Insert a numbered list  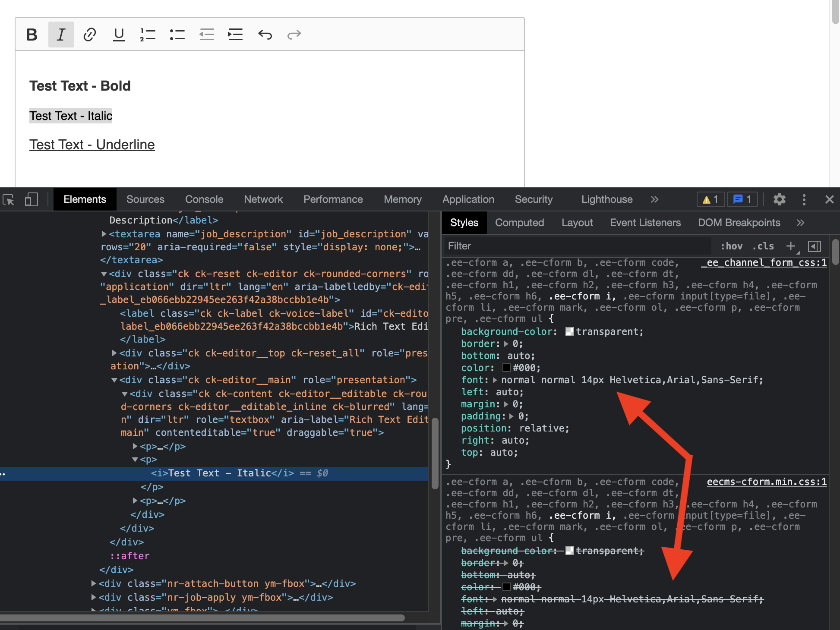point(148,35)
